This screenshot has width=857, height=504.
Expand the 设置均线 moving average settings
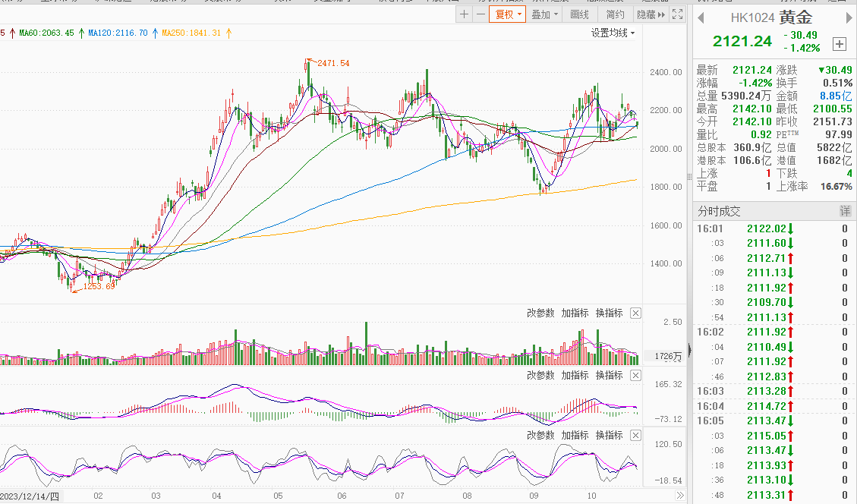pyautogui.click(x=613, y=33)
